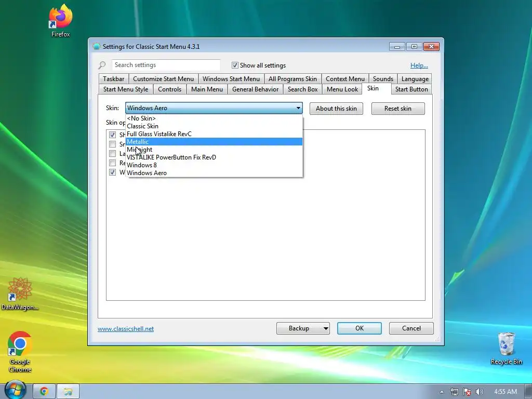
Task: Toggle the first checked skin option checkbox
Action: [112, 135]
